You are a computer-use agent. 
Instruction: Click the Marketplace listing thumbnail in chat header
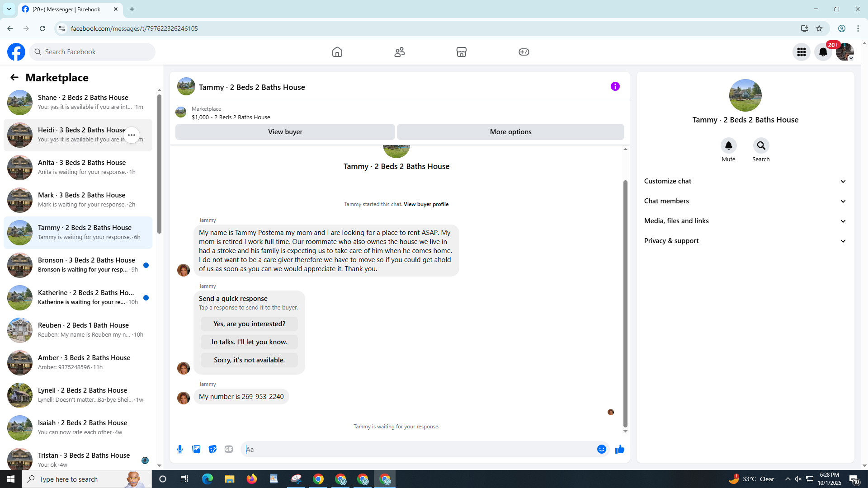pos(181,113)
